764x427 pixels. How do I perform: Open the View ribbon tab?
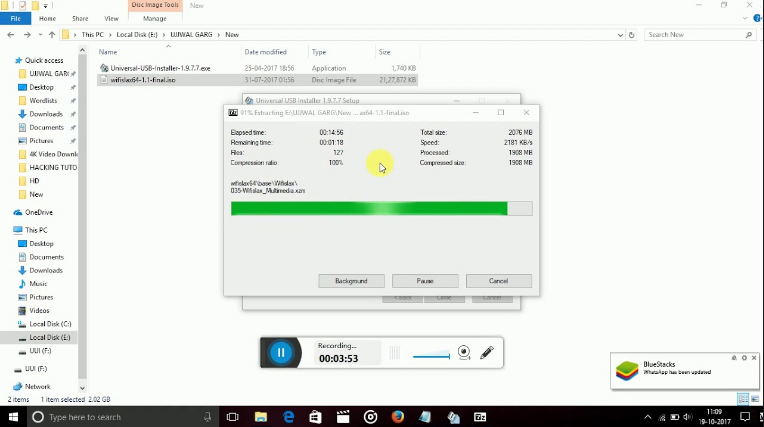[x=111, y=19]
